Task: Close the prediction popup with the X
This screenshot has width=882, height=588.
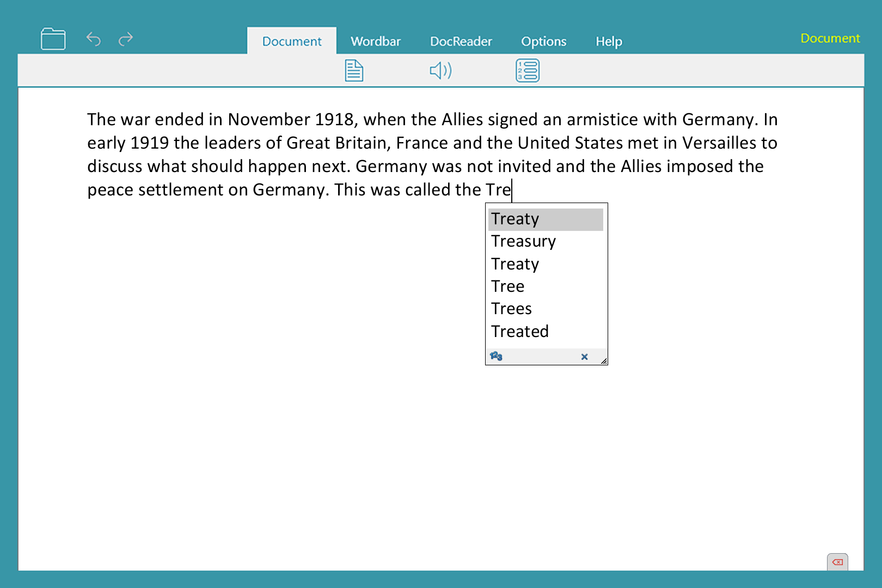Action: tap(584, 357)
